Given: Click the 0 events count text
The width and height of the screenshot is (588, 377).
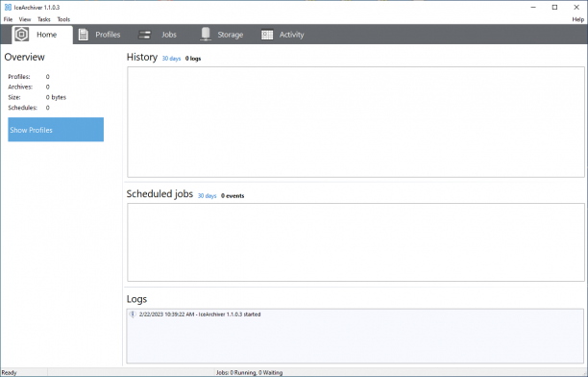Looking at the screenshot, I should 233,195.
